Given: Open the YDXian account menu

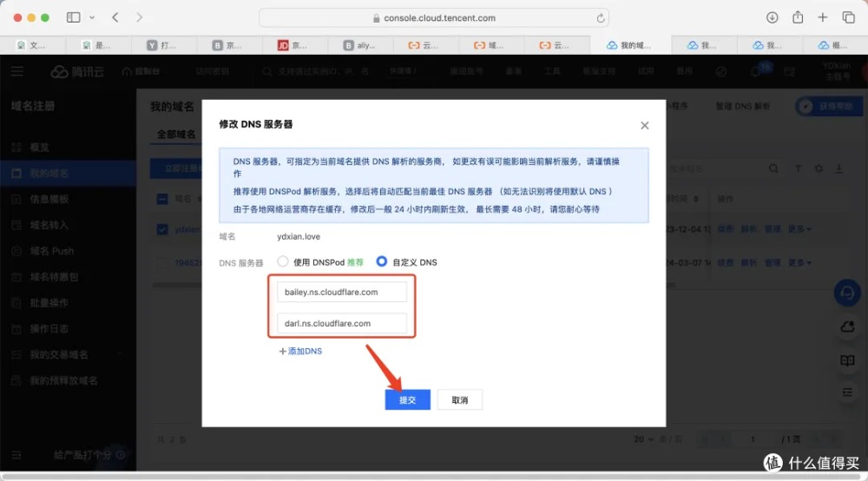Looking at the screenshot, I should pos(836,71).
